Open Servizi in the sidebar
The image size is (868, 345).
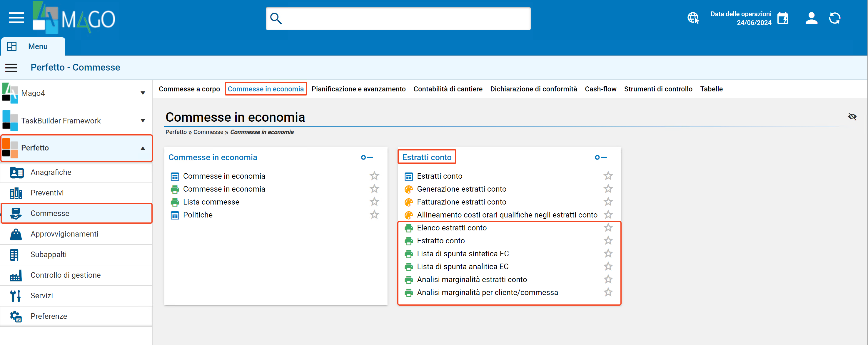(76, 296)
